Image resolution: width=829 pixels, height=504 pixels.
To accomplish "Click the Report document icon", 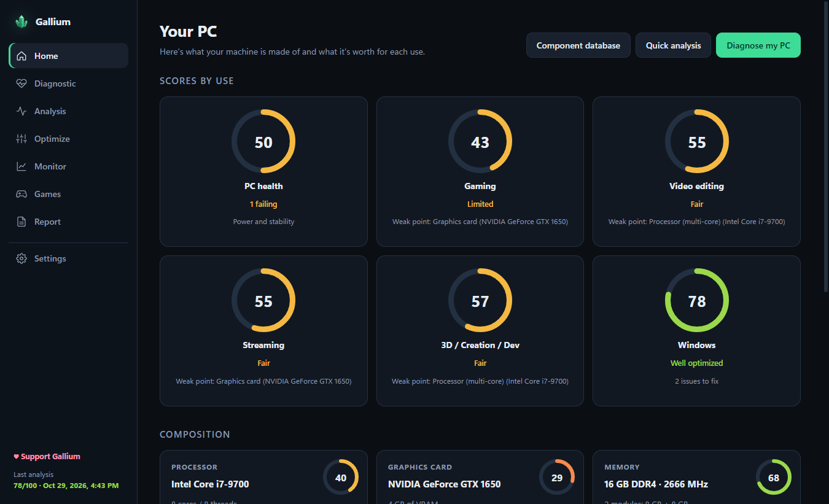I will coord(21,222).
